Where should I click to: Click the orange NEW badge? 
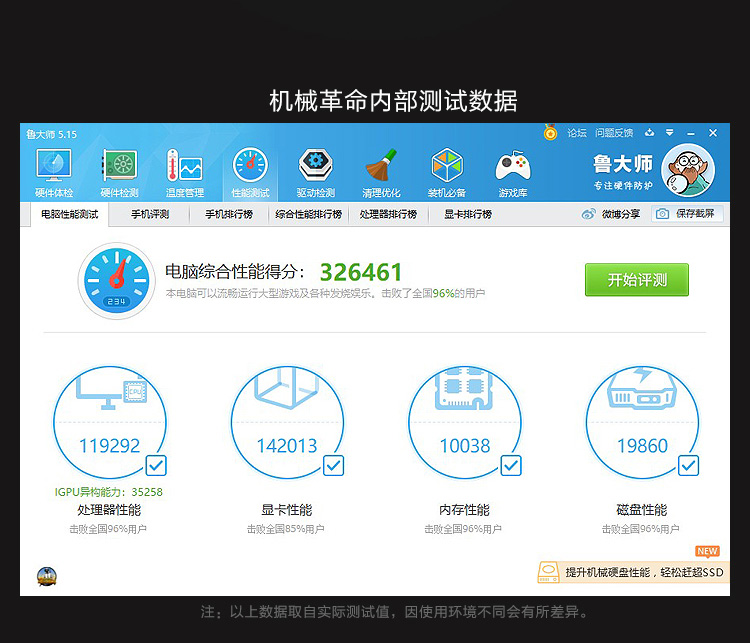707,552
